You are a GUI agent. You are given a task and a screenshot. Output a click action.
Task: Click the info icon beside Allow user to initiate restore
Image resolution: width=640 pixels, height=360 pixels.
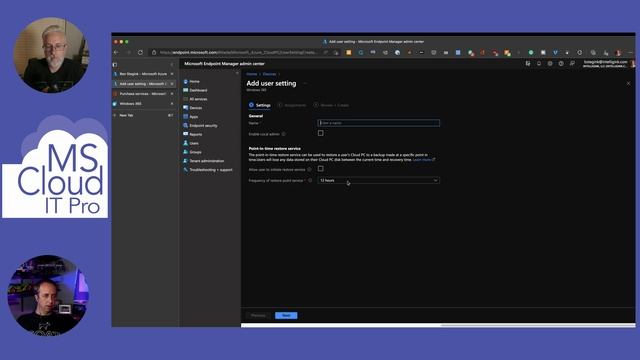[309, 169]
